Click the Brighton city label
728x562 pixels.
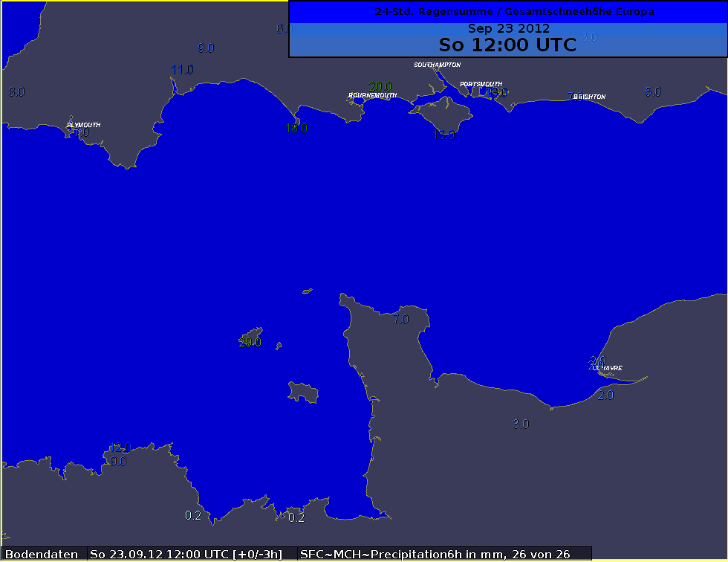pyautogui.click(x=590, y=97)
